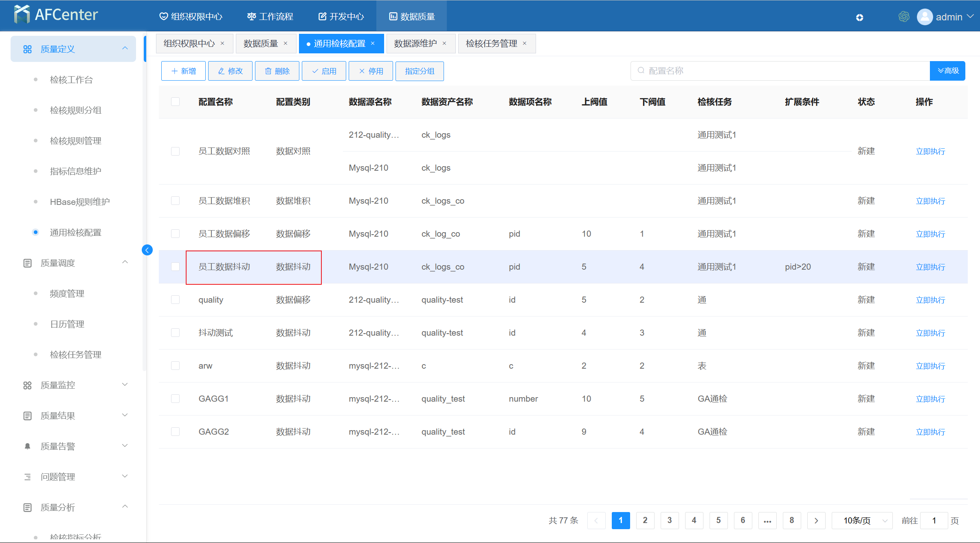Check the GAGG1 row checkbox
Viewport: 980px width, 543px height.
point(175,399)
